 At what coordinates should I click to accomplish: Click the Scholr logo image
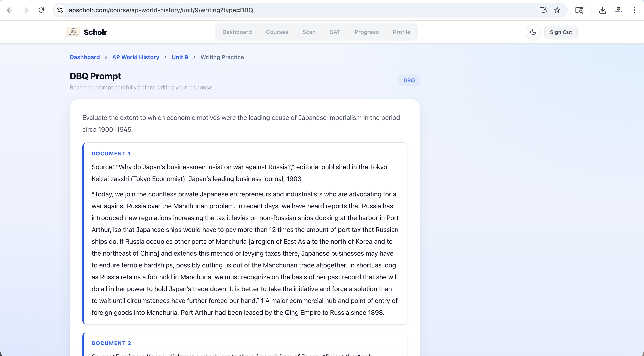point(73,32)
